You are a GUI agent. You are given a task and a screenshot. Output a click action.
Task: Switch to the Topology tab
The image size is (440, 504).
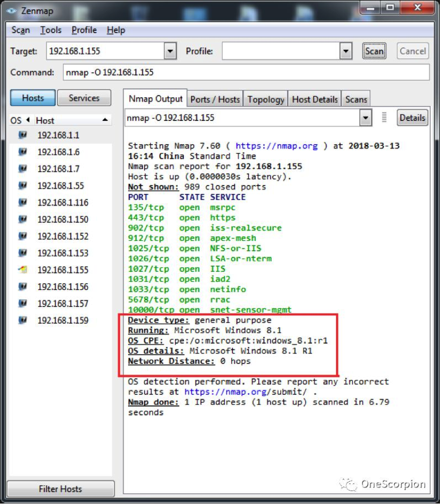(x=265, y=99)
